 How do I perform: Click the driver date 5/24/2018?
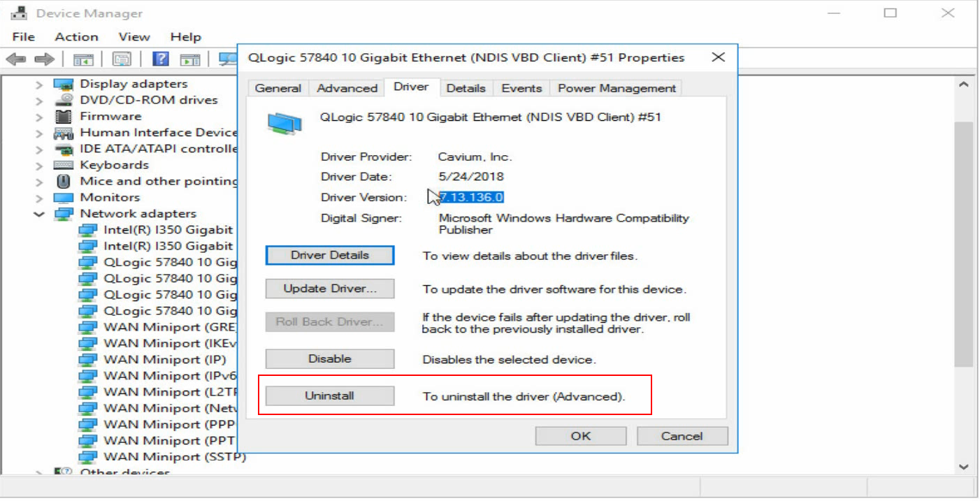[471, 177]
